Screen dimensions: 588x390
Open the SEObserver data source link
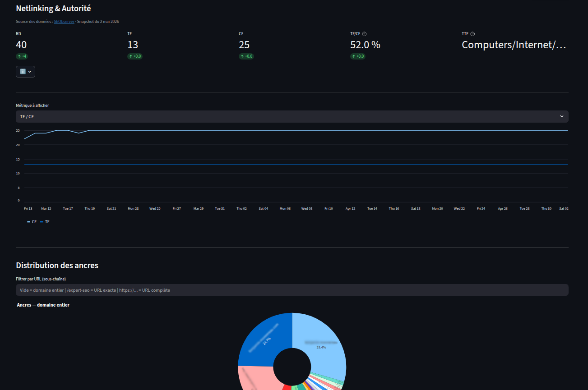point(64,21)
